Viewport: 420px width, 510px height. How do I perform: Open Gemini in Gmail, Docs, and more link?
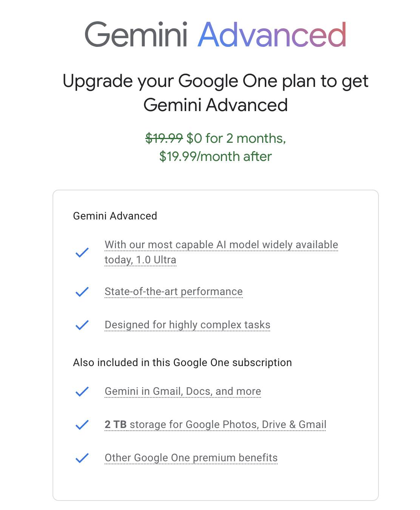coord(183,391)
